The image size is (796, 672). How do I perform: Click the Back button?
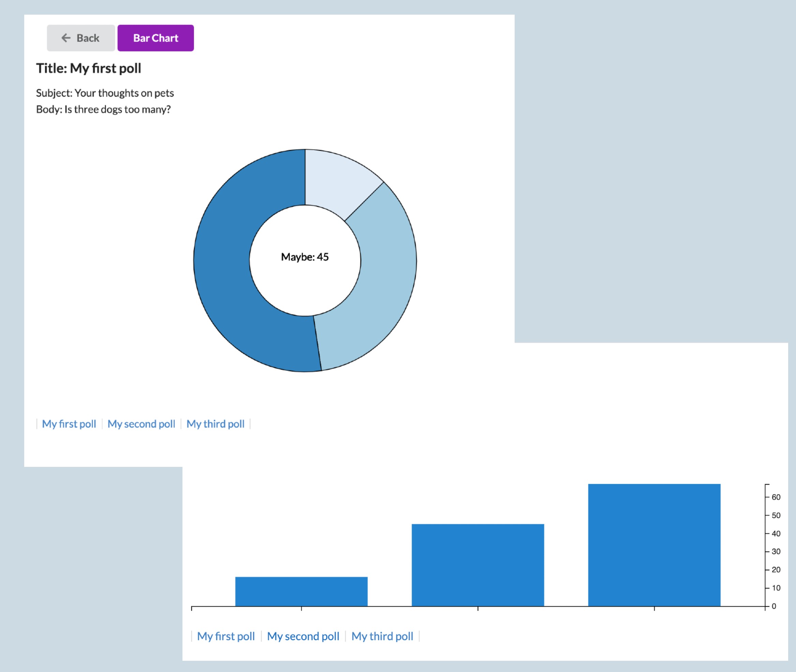point(80,38)
